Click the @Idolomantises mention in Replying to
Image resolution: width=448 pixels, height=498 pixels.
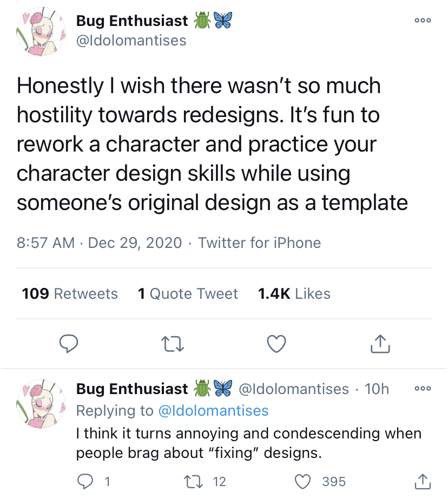click(x=213, y=410)
